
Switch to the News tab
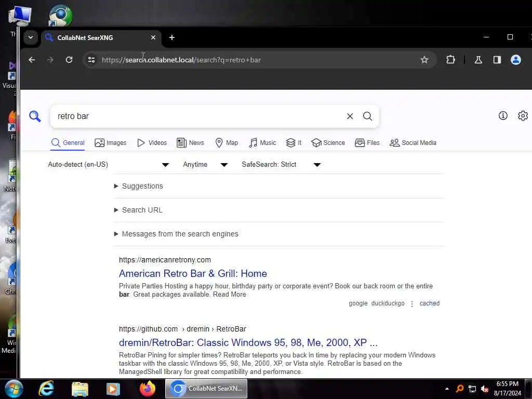click(190, 143)
